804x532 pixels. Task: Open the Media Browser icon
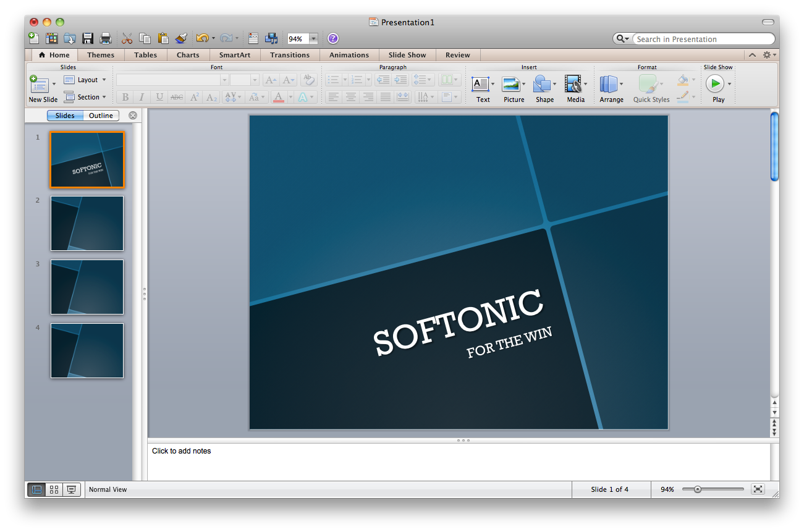coord(271,38)
